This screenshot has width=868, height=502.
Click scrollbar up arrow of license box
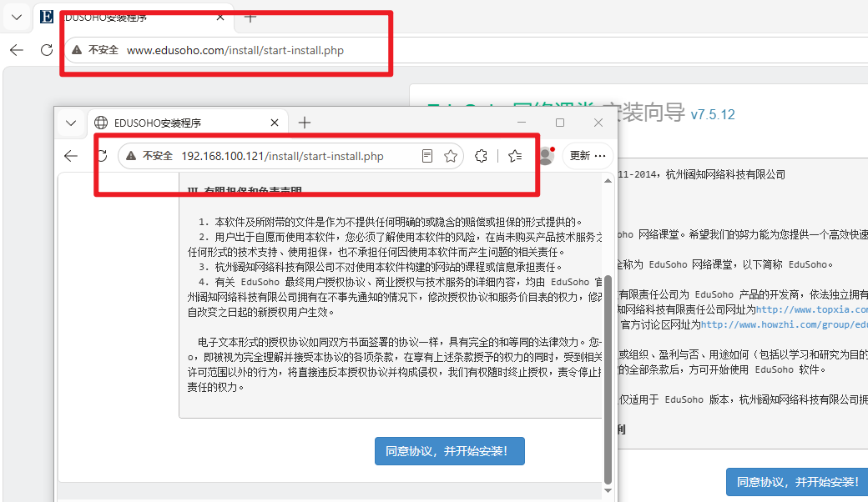(x=608, y=181)
